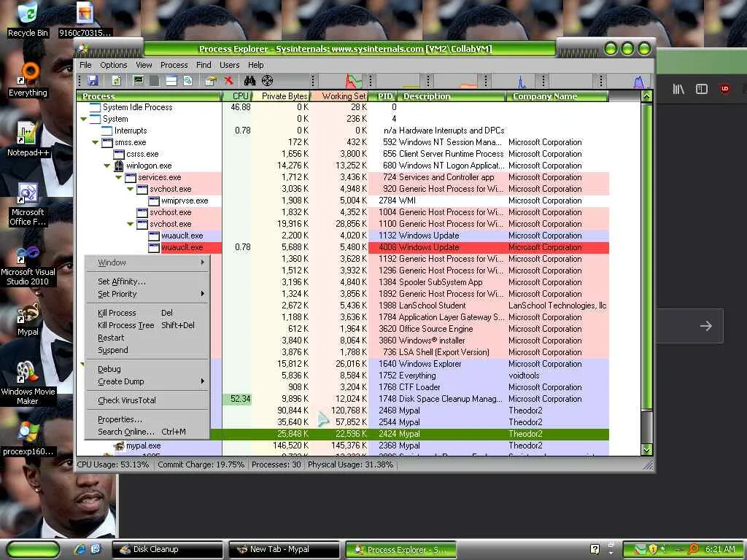
Task: Click the Process column header
Action: [x=149, y=96]
